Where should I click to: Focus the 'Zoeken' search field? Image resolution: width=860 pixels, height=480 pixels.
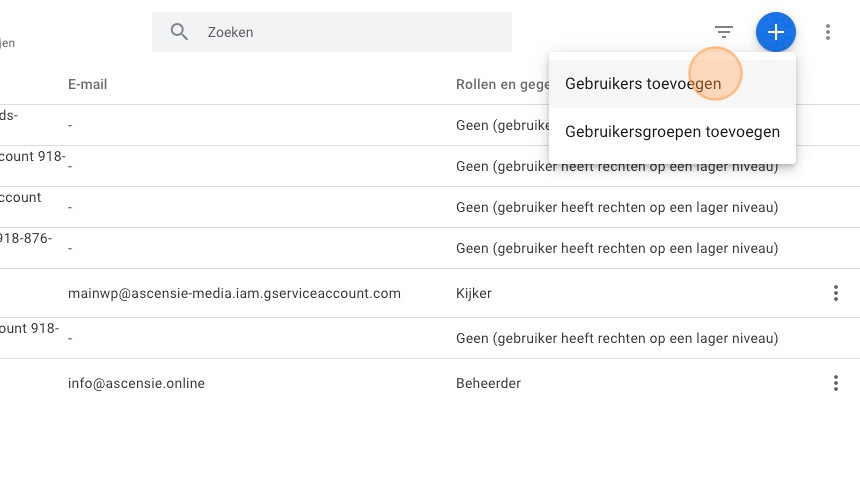click(x=350, y=32)
